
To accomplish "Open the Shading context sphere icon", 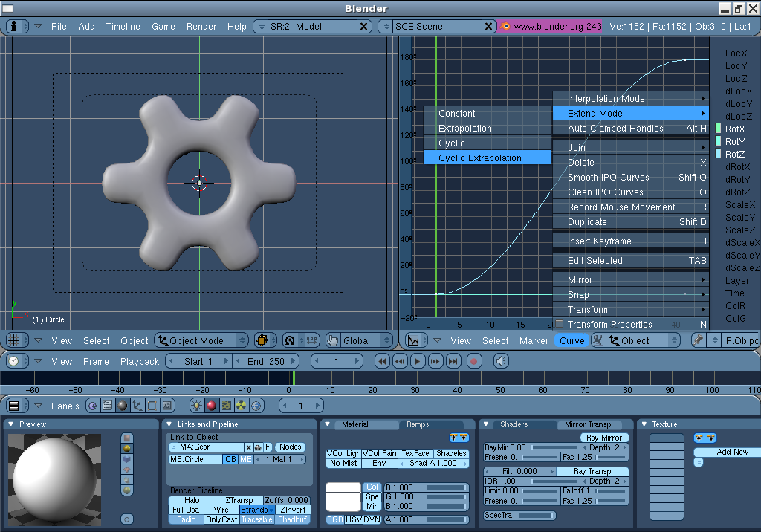I will (x=123, y=405).
